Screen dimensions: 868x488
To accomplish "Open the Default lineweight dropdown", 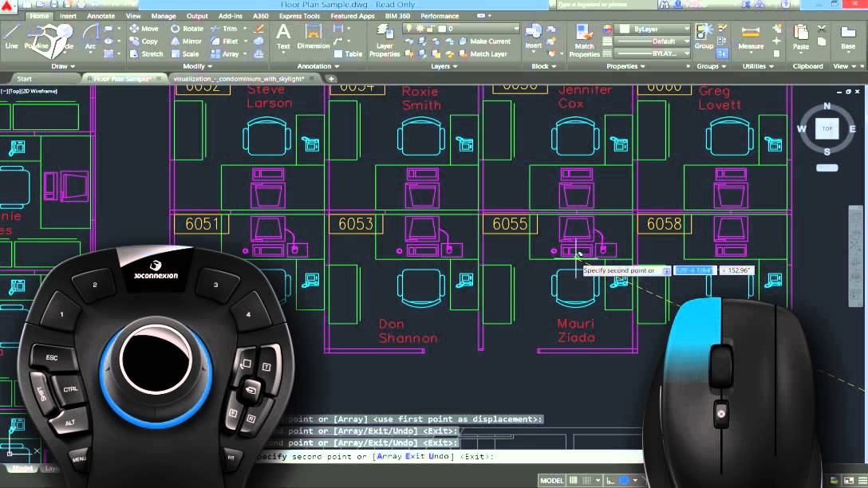I will 653,41.
